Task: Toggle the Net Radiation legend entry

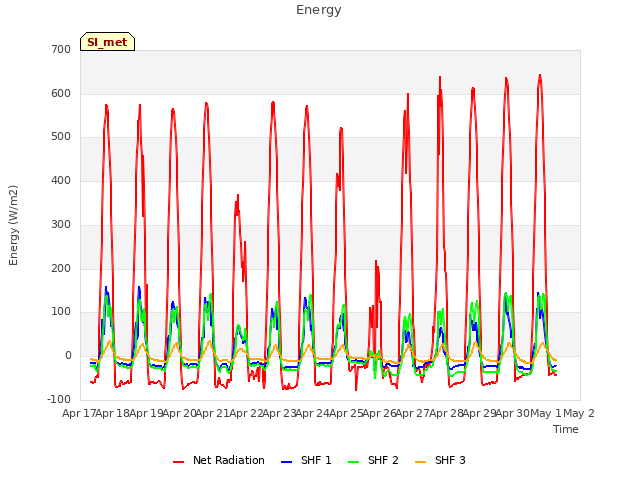Action: pyautogui.click(x=219, y=460)
